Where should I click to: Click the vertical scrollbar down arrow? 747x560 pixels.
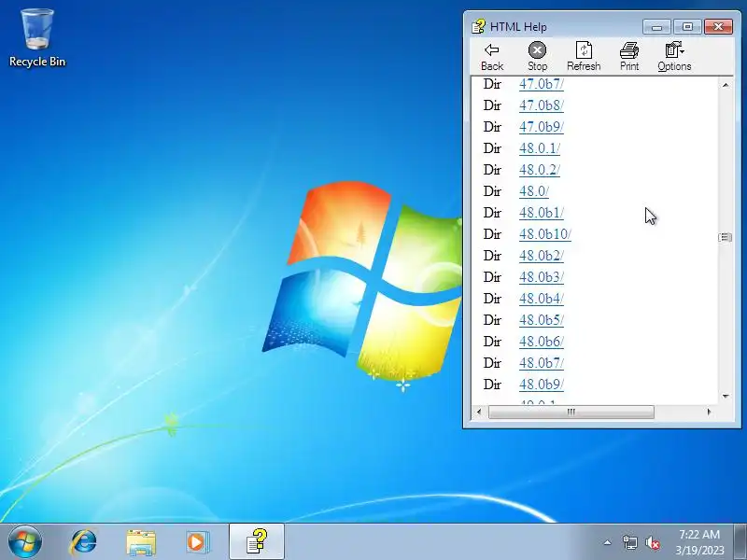pyautogui.click(x=726, y=396)
